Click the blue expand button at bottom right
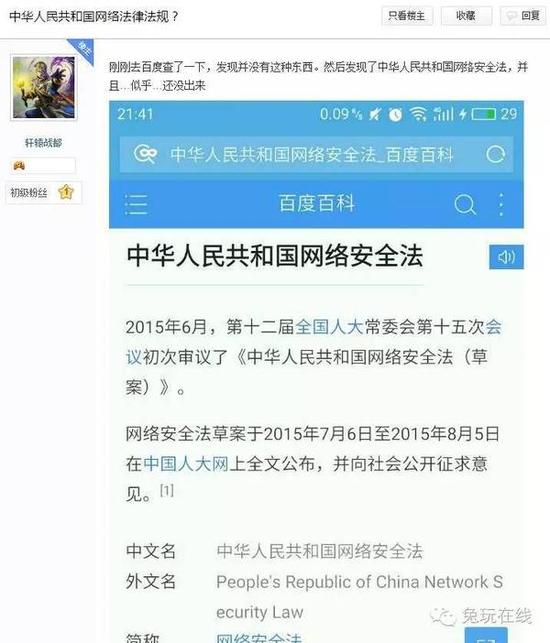 click(x=486, y=635)
